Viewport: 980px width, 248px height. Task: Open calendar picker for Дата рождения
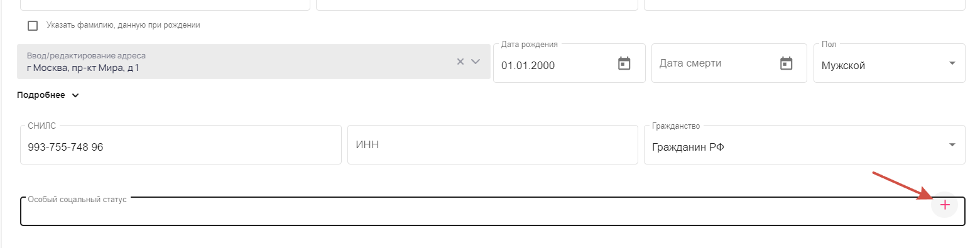point(624,63)
